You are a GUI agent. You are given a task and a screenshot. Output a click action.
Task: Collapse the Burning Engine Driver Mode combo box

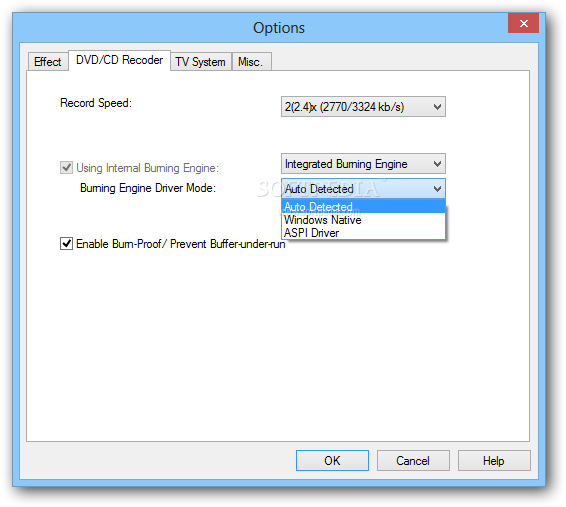pos(363,188)
